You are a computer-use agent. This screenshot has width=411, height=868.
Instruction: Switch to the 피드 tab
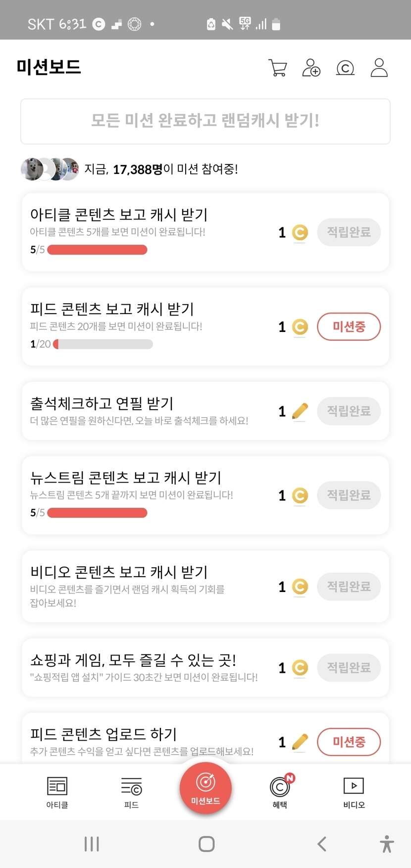(x=131, y=792)
